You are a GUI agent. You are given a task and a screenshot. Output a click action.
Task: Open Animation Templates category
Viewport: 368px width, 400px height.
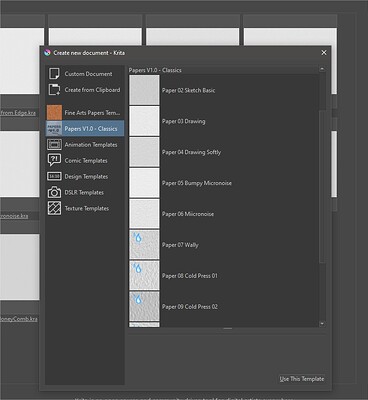coord(85,144)
